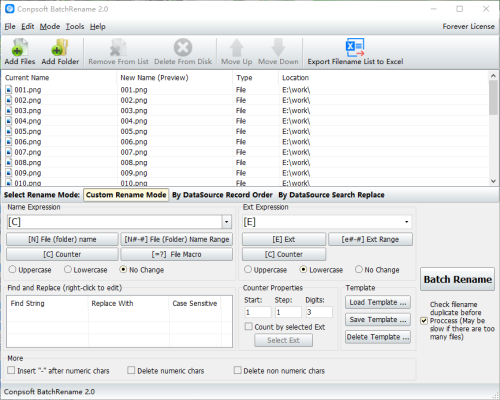Switch to By DataSource Record Order tab
Image resolution: width=500 pixels, height=400 pixels.
222,195
